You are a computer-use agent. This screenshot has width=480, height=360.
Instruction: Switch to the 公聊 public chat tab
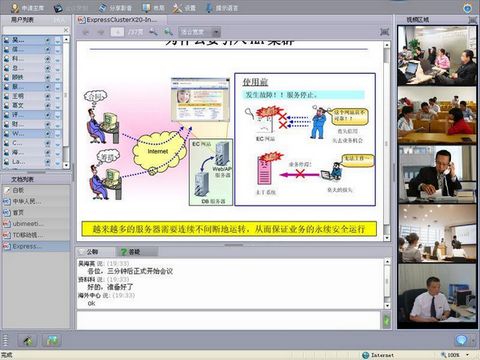95,252
